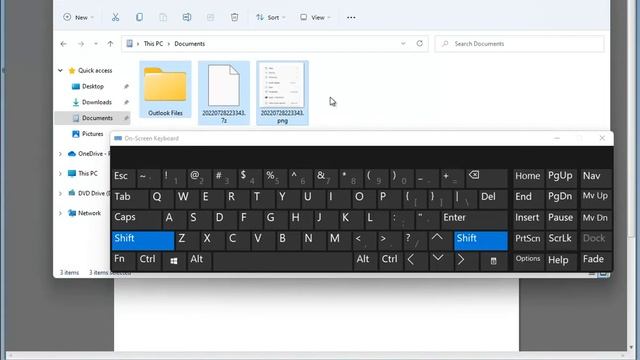Toggle the right Shift key

coord(481,240)
